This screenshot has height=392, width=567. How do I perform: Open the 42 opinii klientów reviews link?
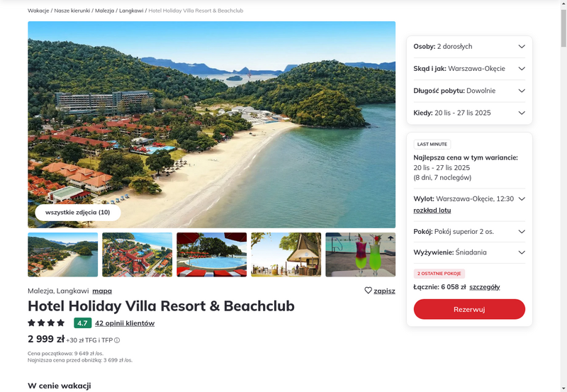tap(125, 323)
